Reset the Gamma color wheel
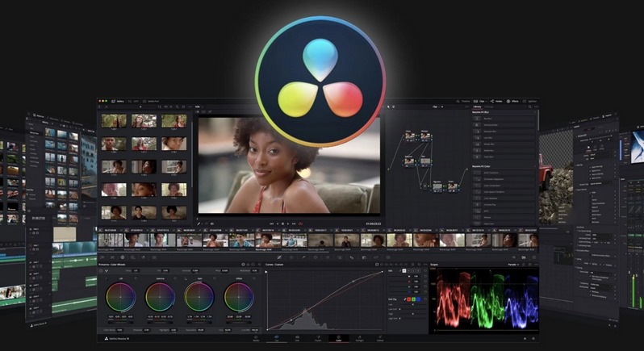The height and width of the screenshot is (351, 644). point(175,278)
